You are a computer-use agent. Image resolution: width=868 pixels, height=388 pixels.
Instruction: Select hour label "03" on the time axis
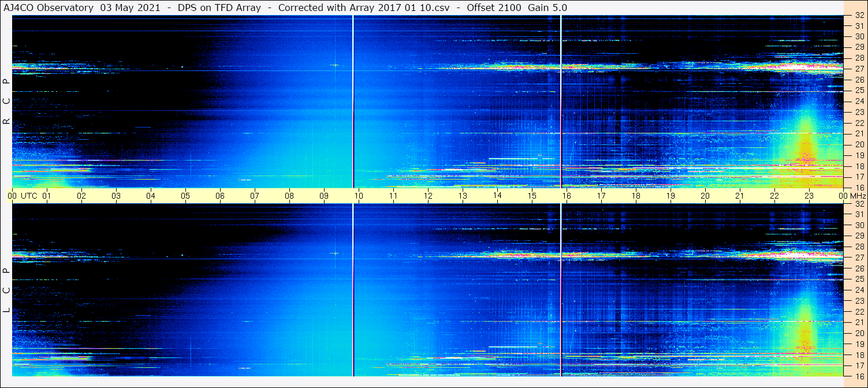pyautogui.click(x=116, y=196)
